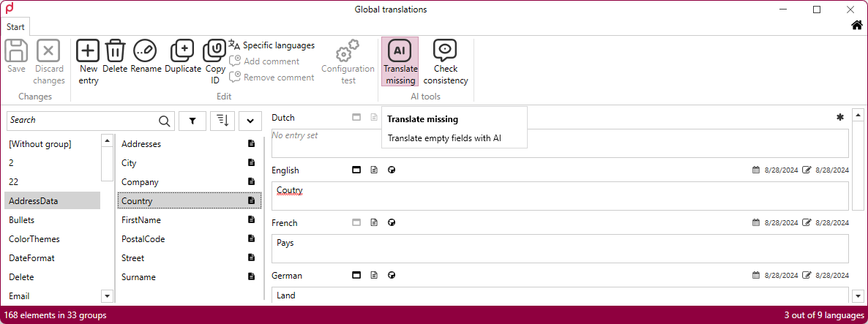Screen dimensions: 868x324
Task: Click Remove comment in Edit group
Action: [272, 78]
